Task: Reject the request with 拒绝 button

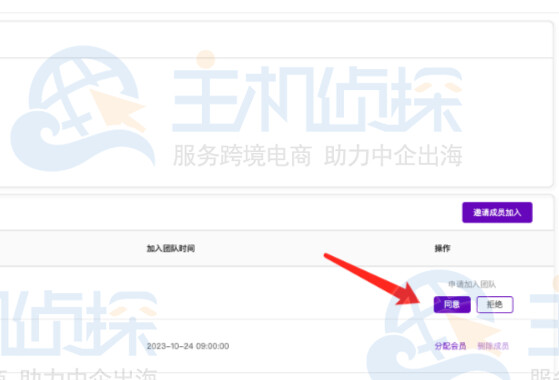Action: click(x=495, y=304)
